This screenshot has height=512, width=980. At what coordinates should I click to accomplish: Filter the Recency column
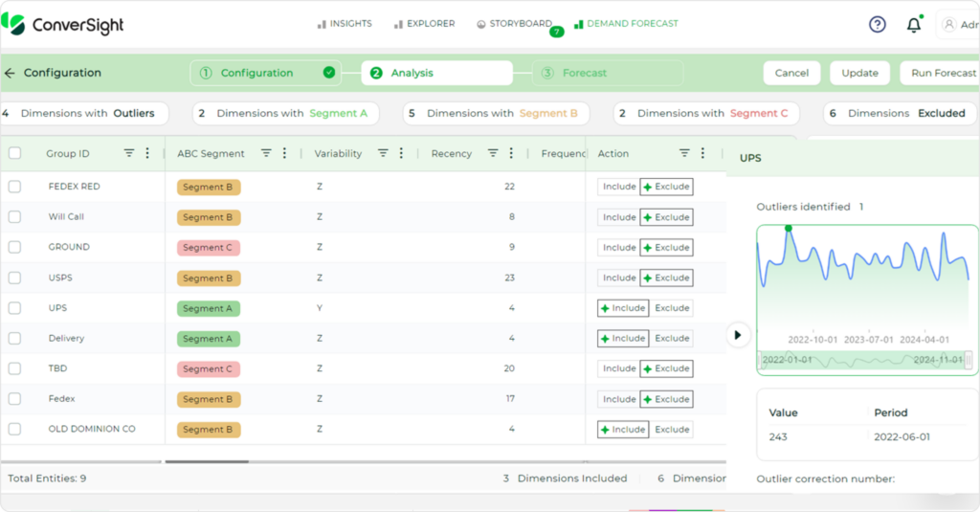click(493, 153)
